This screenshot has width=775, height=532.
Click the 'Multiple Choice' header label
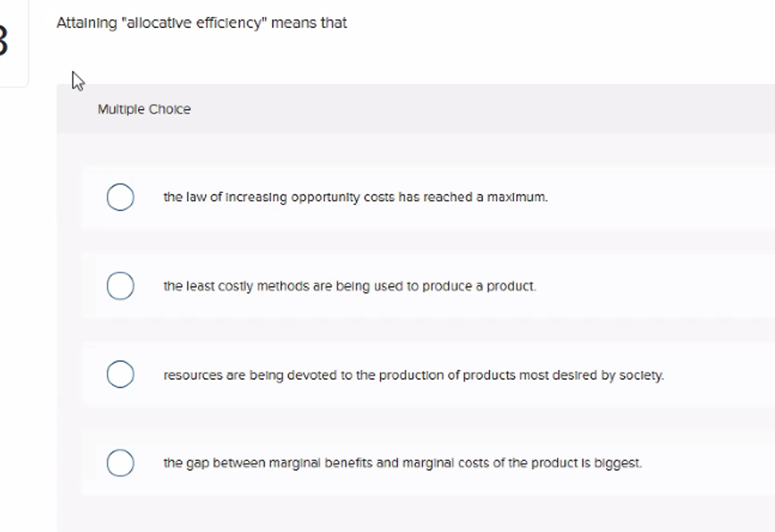click(143, 109)
